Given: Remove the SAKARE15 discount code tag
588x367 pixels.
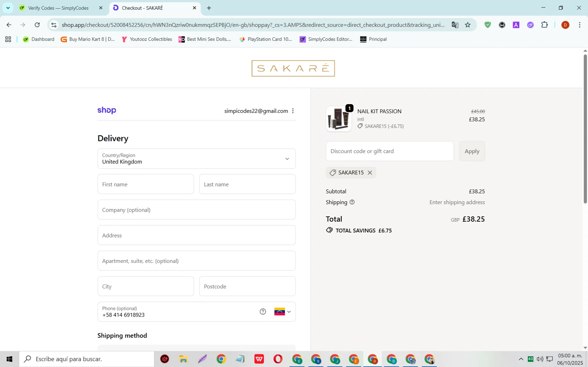Looking at the screenshot, I should click(370, 173).
